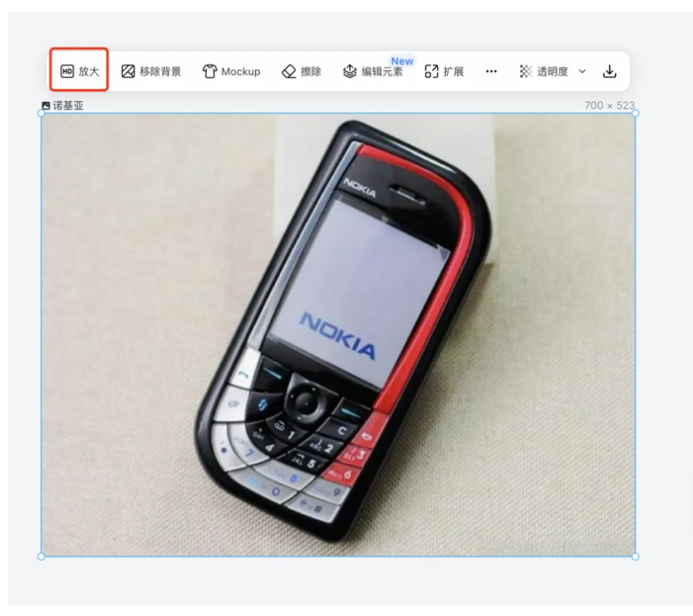Click the 诺基亚 layer name label
693x616 pixels.
[x=68, y=106]
